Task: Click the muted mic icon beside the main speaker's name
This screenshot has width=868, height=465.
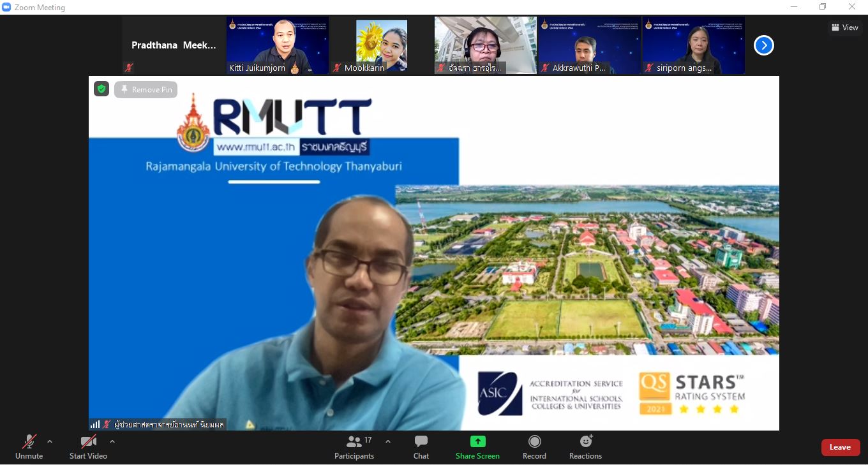Action: click(x=107, y=424)
